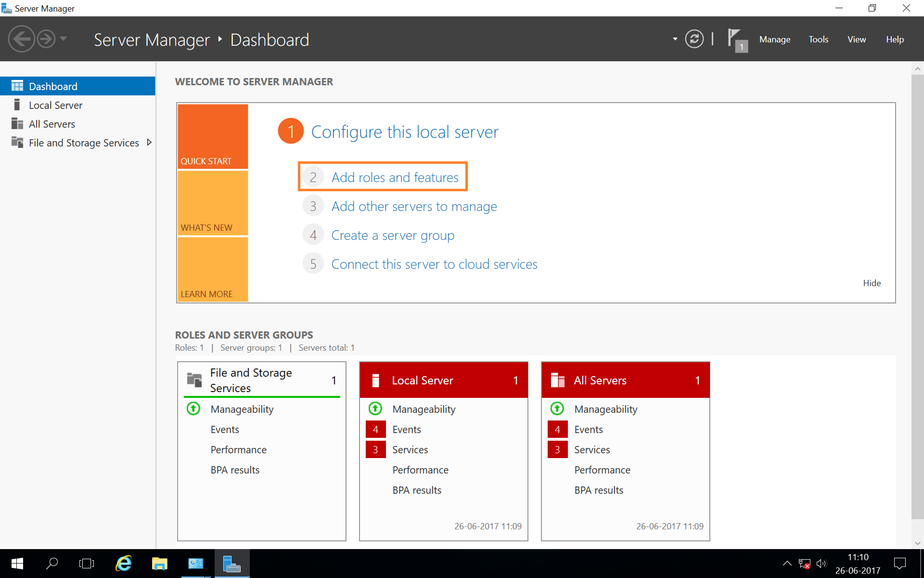Open File Explorer from taskbar
Viewport: 924px width, 578px height.
[x=159, y=564]
